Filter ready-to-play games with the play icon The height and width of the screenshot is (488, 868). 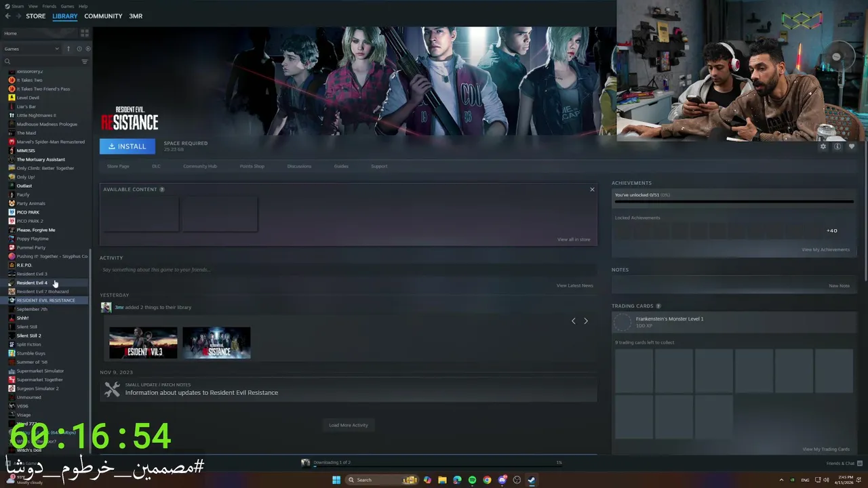tap(87, 49)
